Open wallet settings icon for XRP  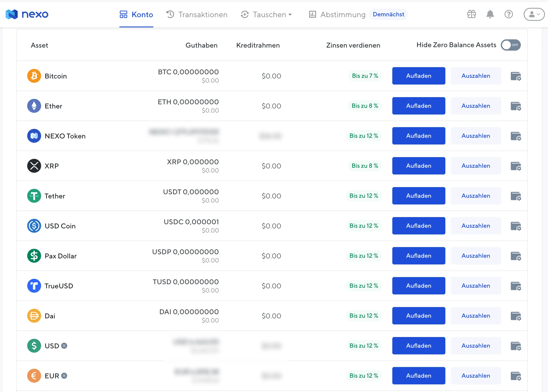(516, 166)
